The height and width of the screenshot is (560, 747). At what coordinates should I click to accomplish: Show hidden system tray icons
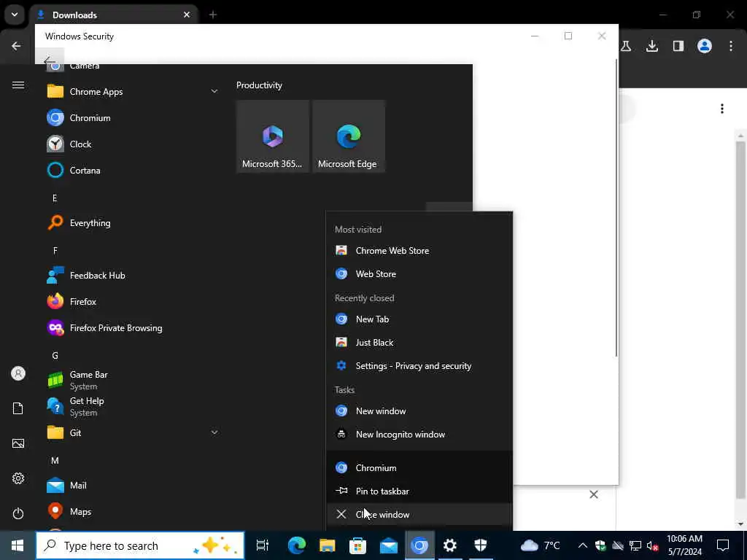(x=582, y=545)
